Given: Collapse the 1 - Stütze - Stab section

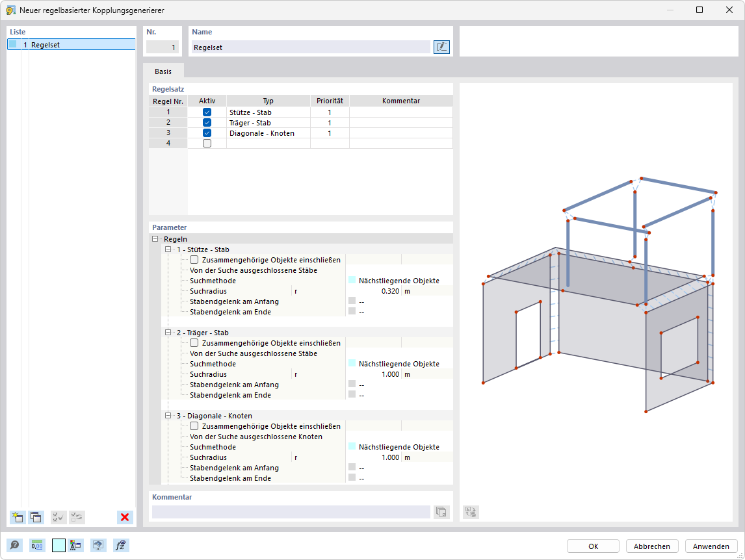Looking at the screenshot, I should point(168,249).
